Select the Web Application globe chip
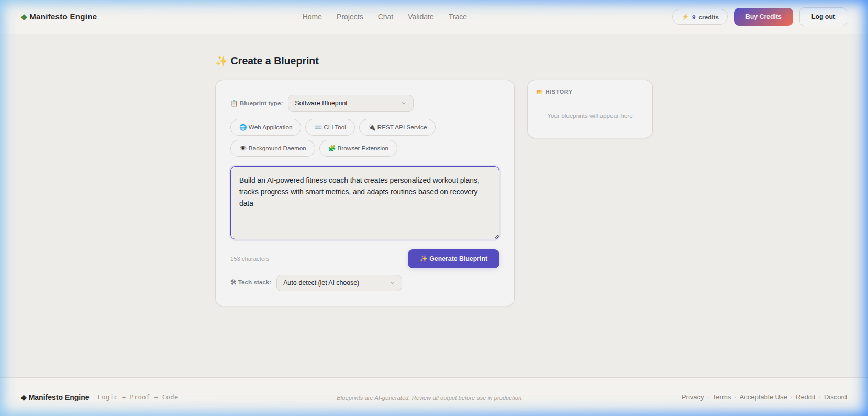The height and width of the screenshot is (416, 868). [x=265, y=127]
